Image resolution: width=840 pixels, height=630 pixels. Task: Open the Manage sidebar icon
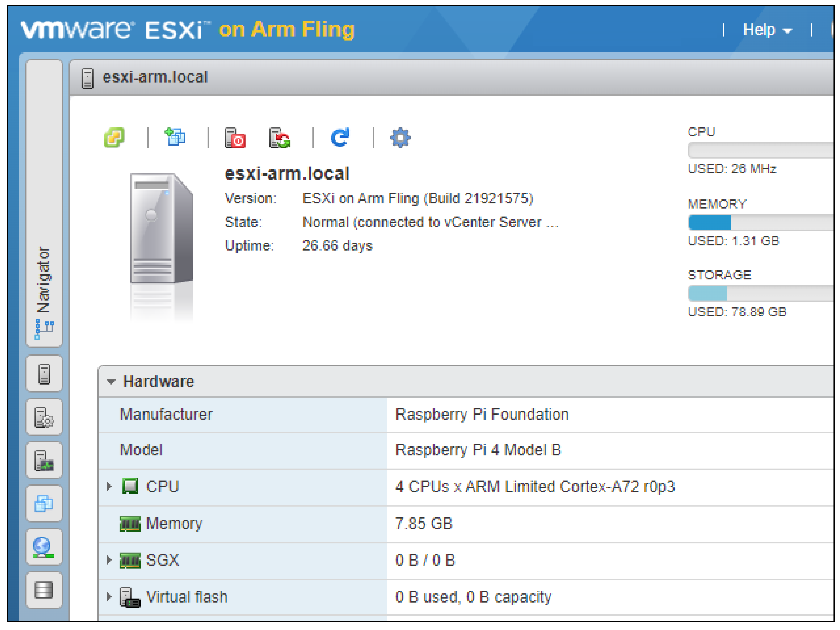coord(44,417)
